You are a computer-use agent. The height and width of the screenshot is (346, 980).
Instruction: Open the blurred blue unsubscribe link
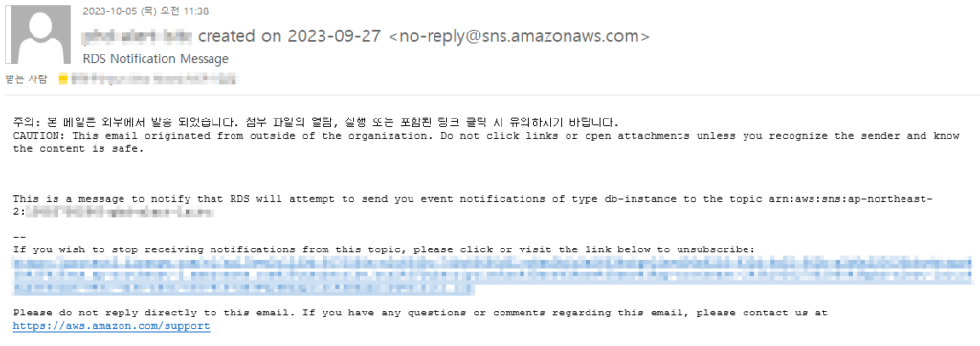click(x=493, y=275)
